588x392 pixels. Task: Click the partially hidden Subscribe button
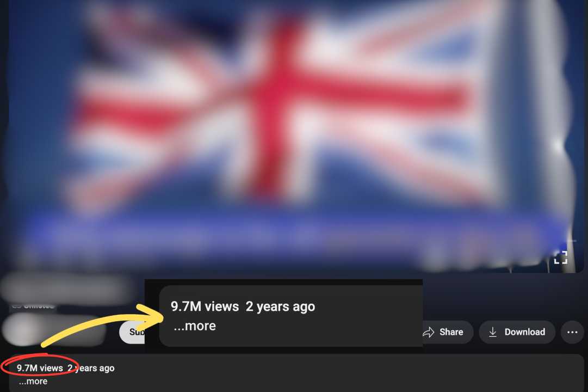(x=132, y=332)
